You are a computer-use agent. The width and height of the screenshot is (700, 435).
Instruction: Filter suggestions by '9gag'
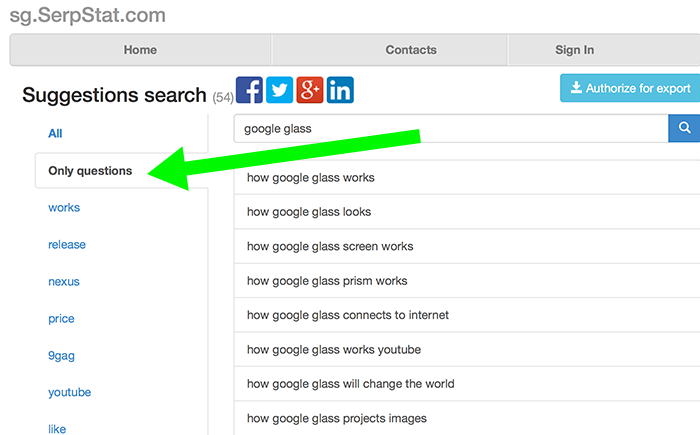(x=61, y=356)
